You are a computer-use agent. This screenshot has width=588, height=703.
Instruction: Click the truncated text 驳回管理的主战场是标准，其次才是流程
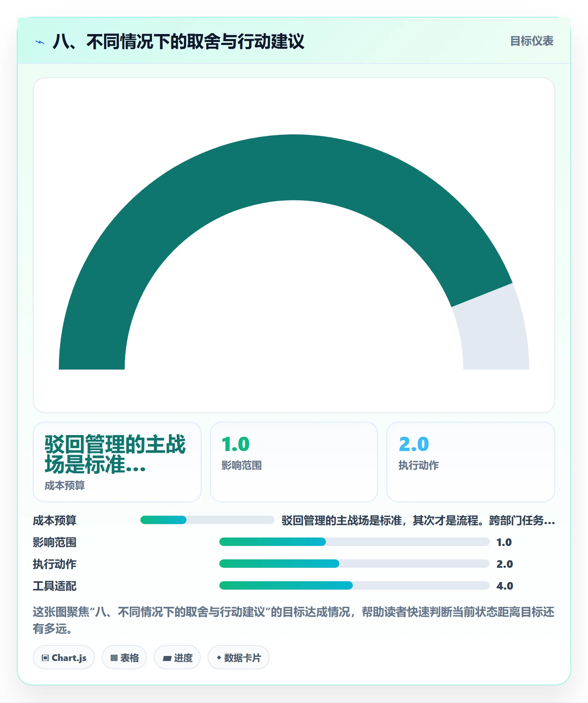[x=418, y=520]
